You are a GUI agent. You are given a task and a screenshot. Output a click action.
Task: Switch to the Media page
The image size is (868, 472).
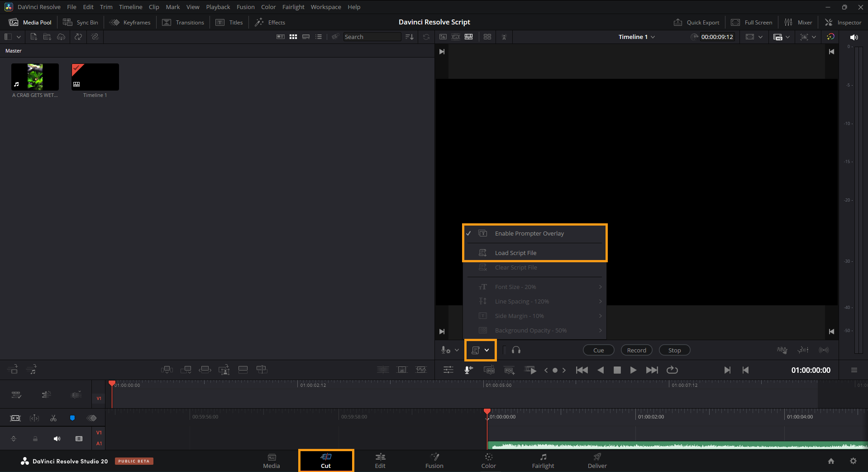click(272, 461)
